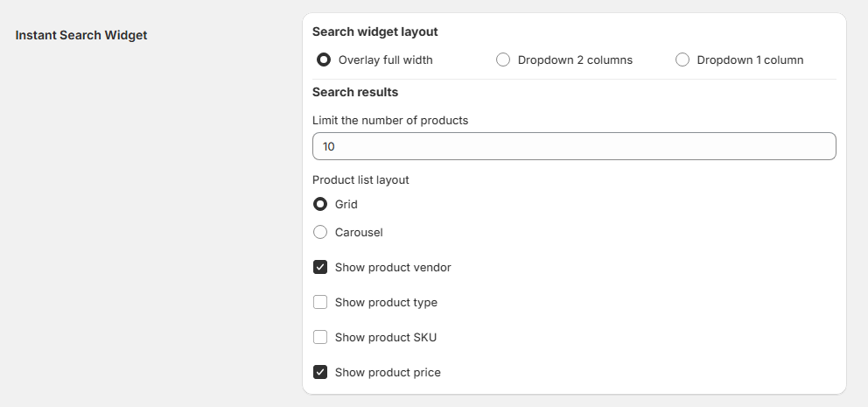The image size is (868, 407).
Task: Click the "Instant Search Widget" section heading
Action: [x=81, y=35]
